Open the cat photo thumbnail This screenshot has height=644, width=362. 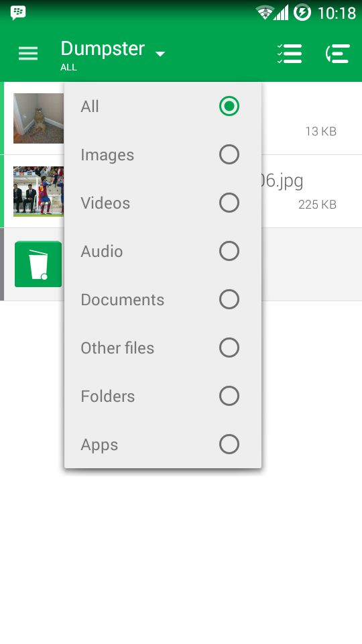tap(39, 118)
